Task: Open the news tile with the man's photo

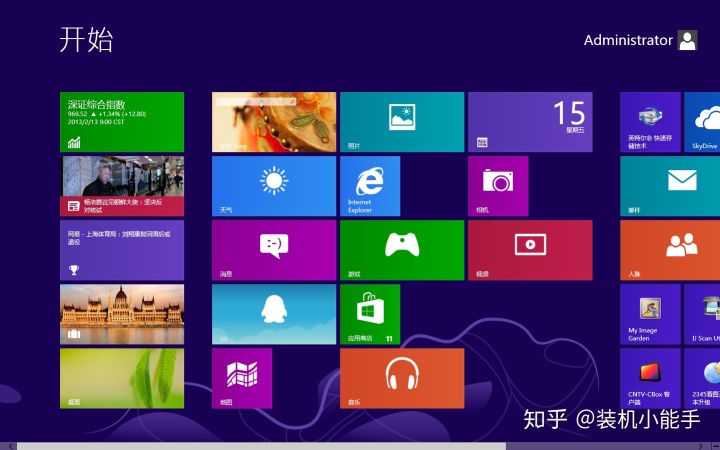Action: (122, 186)
